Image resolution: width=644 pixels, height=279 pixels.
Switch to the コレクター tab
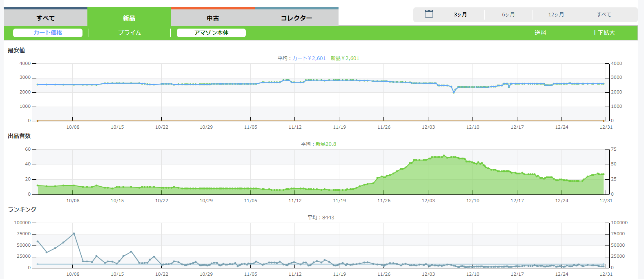(296, 18)
